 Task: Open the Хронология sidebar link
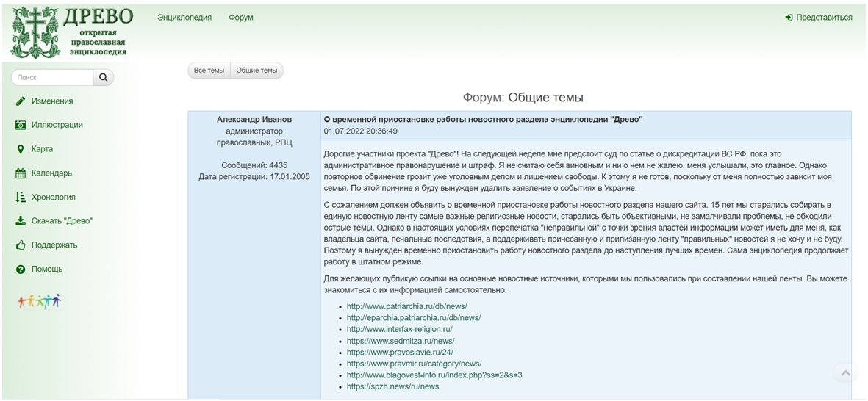pos(53,197)
